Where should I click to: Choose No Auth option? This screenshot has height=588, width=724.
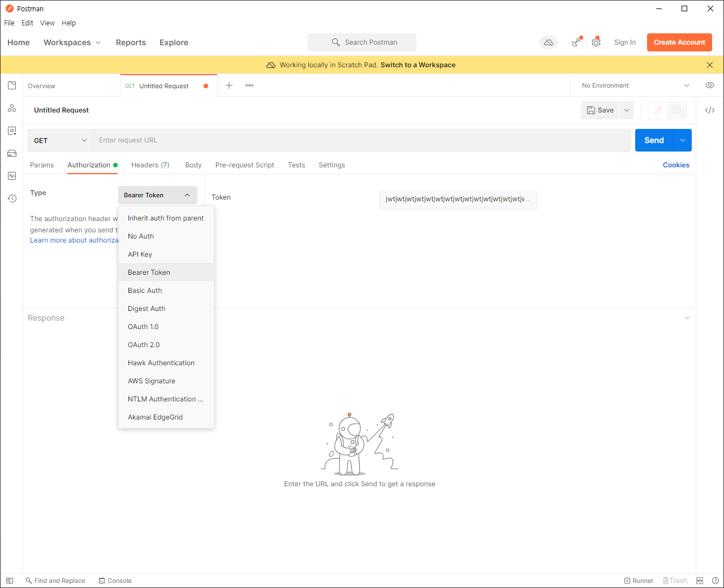click(x=166, y=236)
